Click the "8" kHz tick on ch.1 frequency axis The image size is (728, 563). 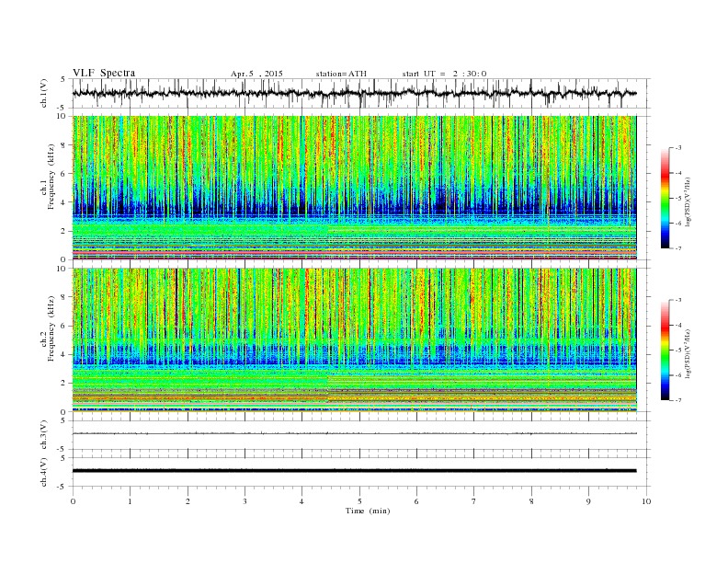pos(64,145)
